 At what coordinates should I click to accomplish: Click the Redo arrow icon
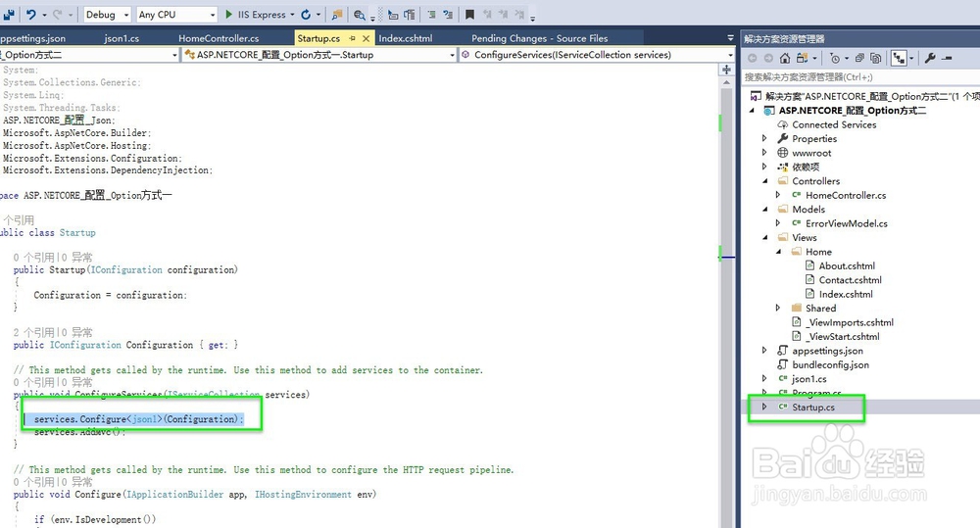(x=57, y=14)
